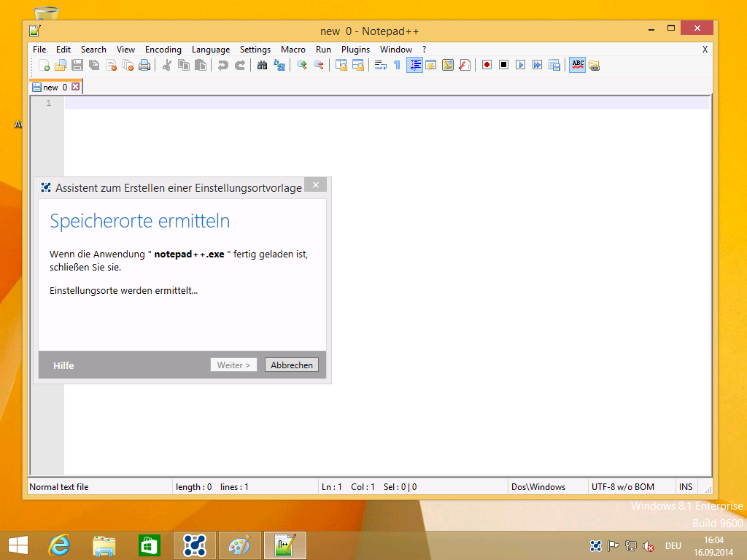Viewport: 747px width, 560px height.
Task: Open the ? help menu
Action: coord(424,50)
